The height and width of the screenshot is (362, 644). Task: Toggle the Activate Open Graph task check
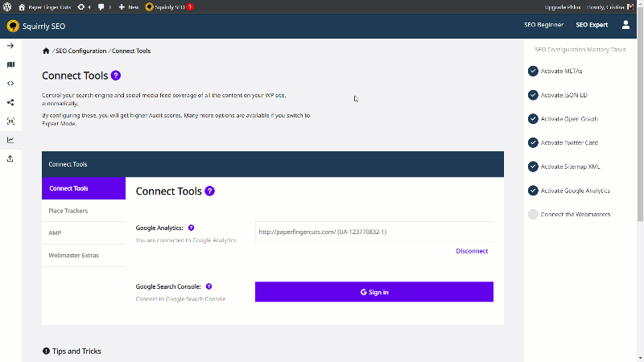click(x=533, y=118)
